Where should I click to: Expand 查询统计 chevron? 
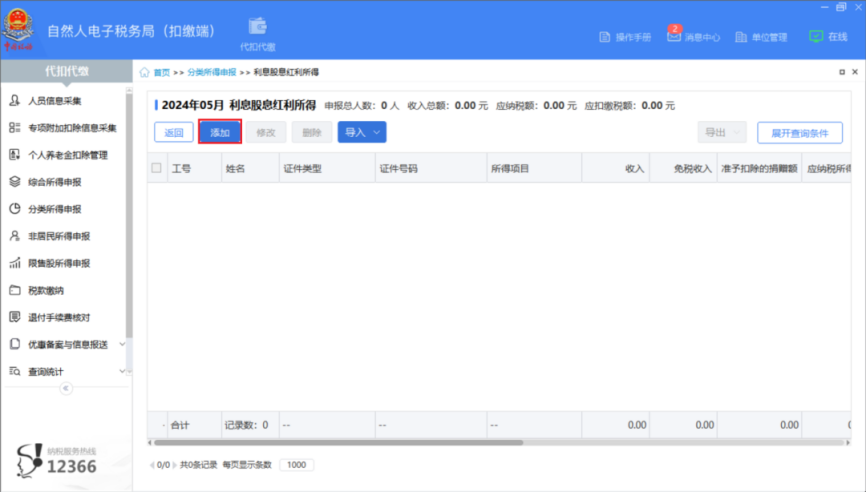[x=122, y=371]
